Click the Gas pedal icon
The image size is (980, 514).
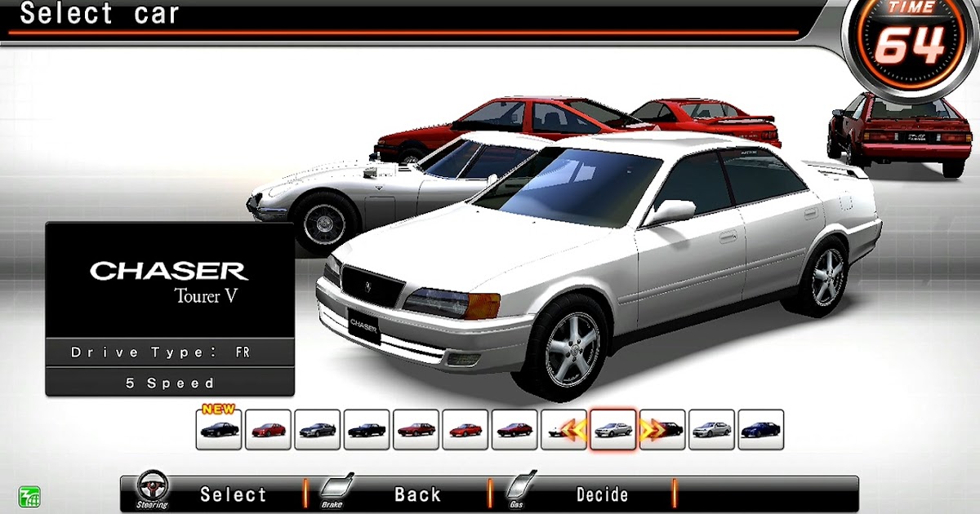(x=520, y=488)
